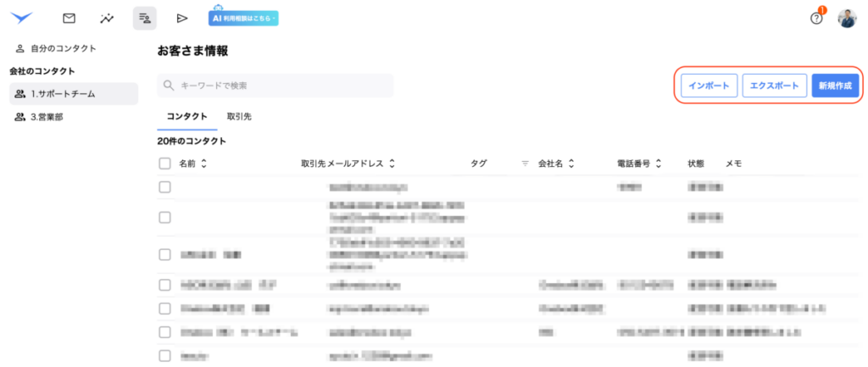Sort by 名前 column arrows
The image size is (868, 367).
pyautogui.click(x=203, y=164)
